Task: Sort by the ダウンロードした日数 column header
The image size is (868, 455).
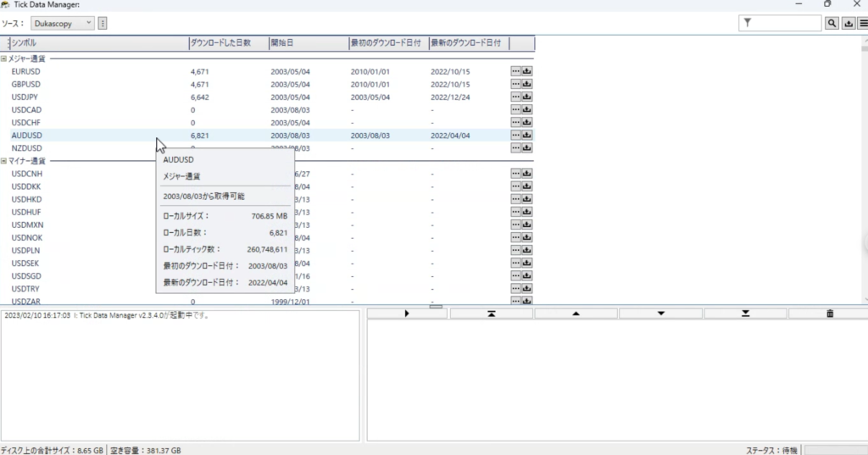Action: pos(229,42)
